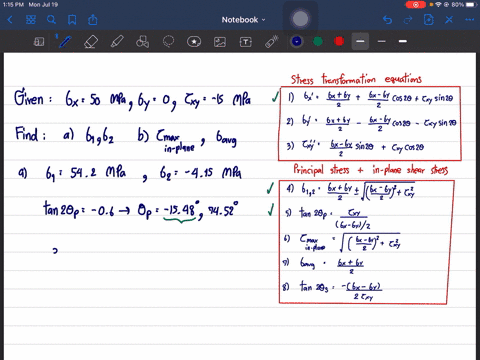480x360 pixels.
Task: Select the Shapes tool
Action: click(x=142, y=42)
